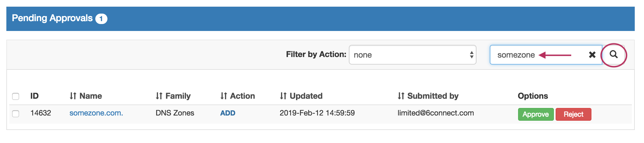Check the checkbox for row 14632
This screenshot has height=143, width=644.
coord(16,114)
